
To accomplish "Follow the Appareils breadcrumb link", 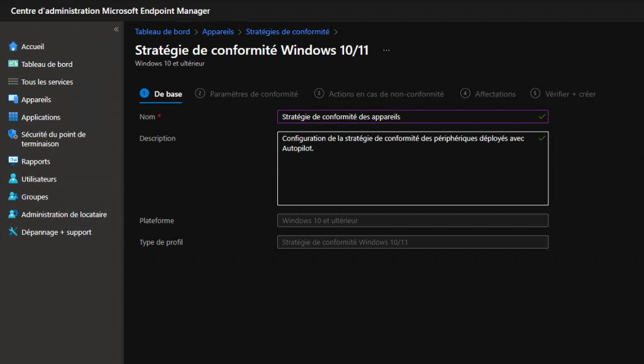I will click(x=218, y=31).
